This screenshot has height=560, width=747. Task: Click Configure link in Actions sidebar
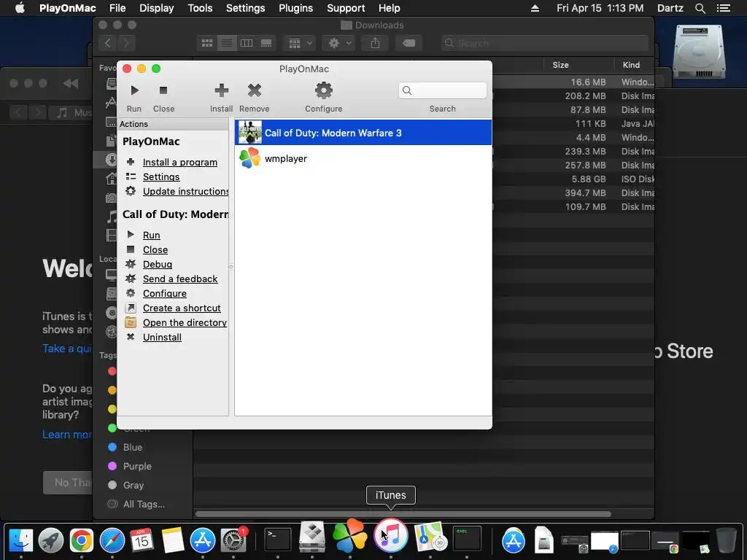click(165, 294)
